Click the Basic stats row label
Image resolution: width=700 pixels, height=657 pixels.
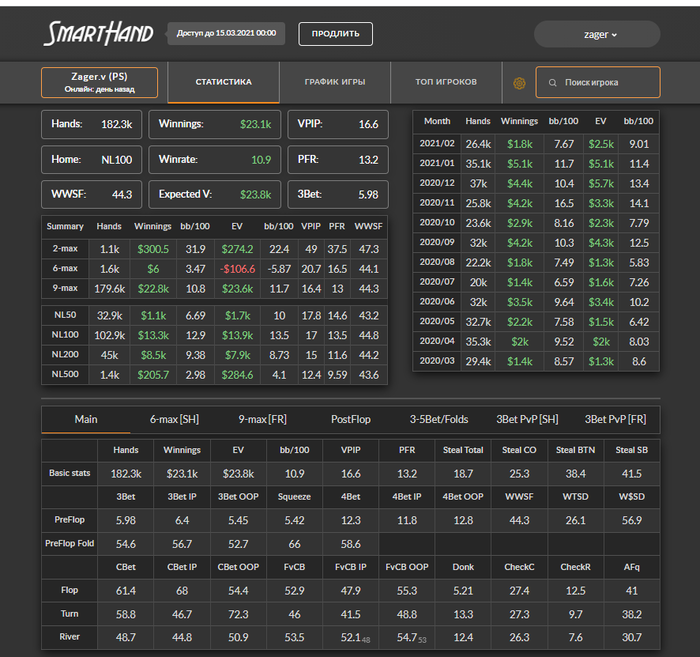coord(70,473)
